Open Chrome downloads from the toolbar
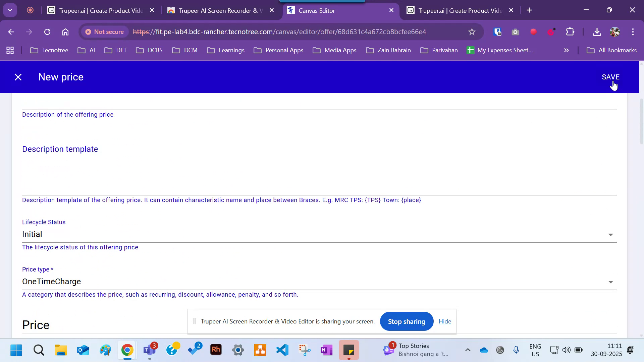The width and height of the screenshot is (644, 362). pos(597,32)
